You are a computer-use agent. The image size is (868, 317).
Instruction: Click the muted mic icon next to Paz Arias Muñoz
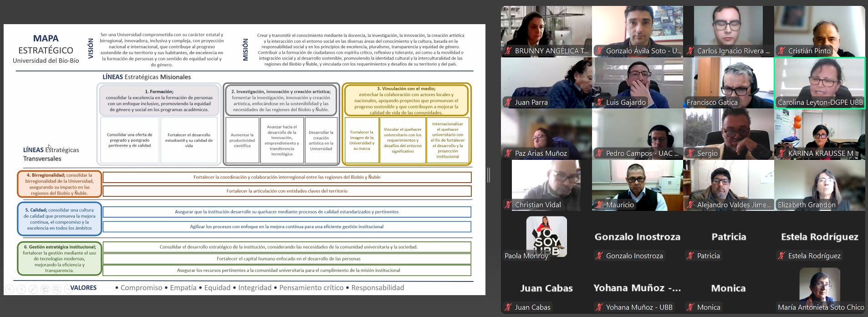(x=508, y=153)
